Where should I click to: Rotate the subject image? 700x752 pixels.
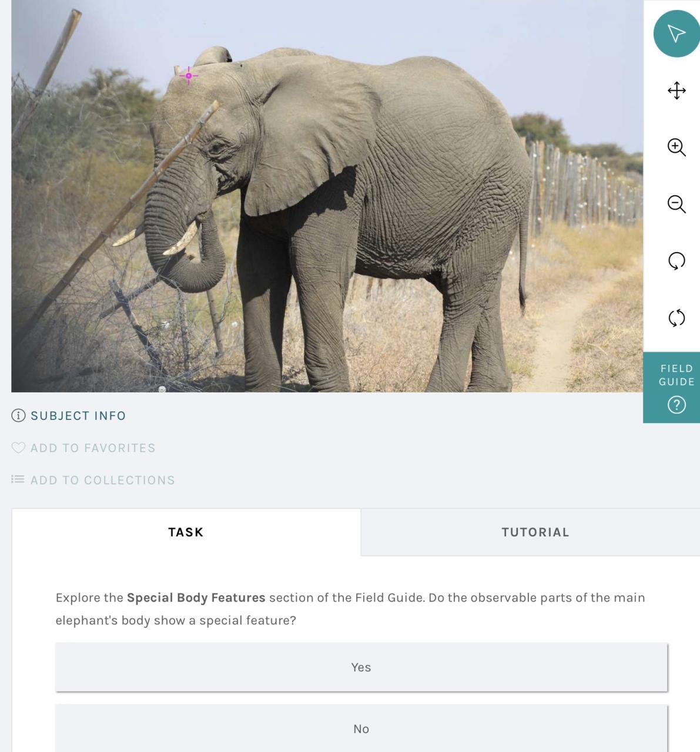[676, 261]
